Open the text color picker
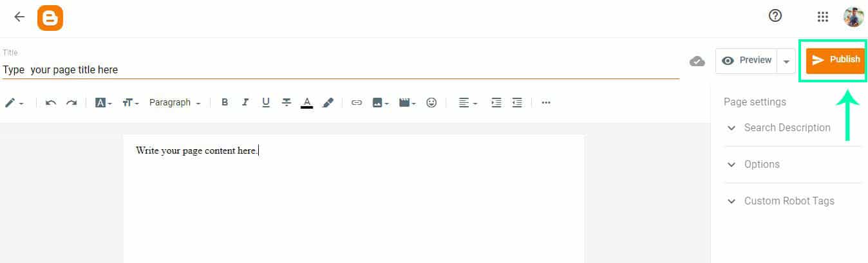 [307, 103]
